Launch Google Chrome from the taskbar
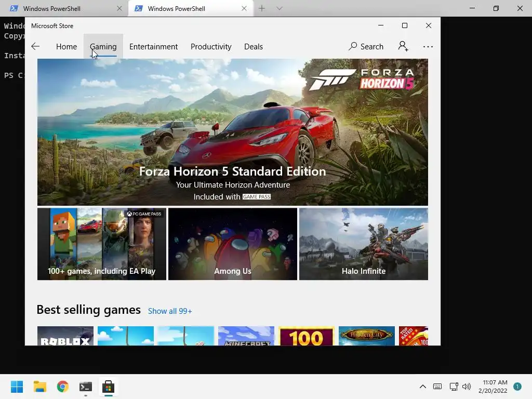The height and width of the screenshot is (399, 532). pyautogui.click(x=63, y=387)
